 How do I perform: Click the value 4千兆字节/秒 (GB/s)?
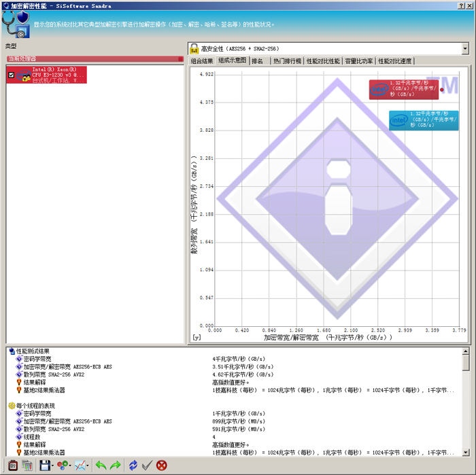tap(239, 359)
